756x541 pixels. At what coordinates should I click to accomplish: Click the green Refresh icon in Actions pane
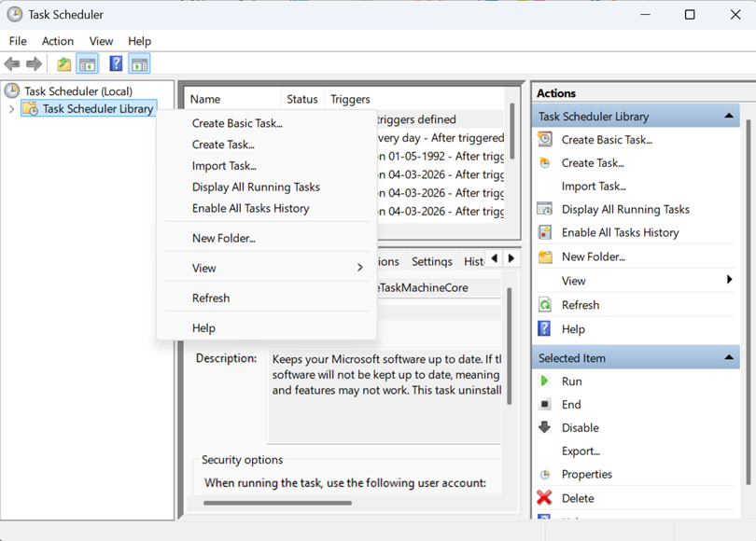tap(545, 305)
